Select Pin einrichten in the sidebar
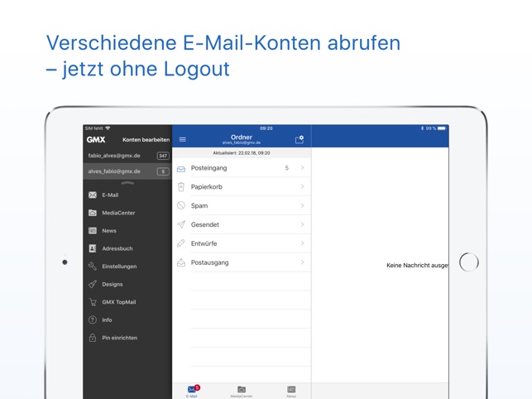Viewport: 532px width, 399px height. tap(127, 338)
